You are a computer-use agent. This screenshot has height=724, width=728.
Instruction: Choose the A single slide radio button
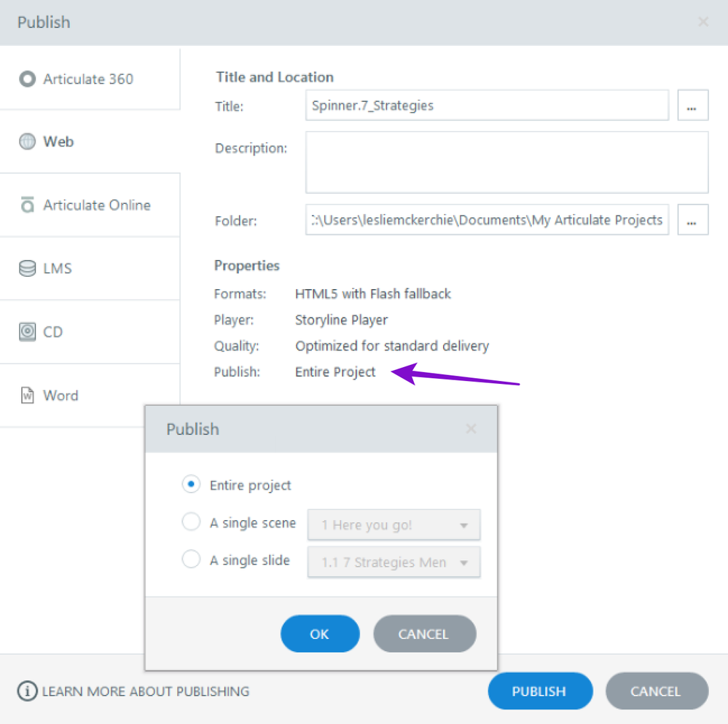(191, 559)
